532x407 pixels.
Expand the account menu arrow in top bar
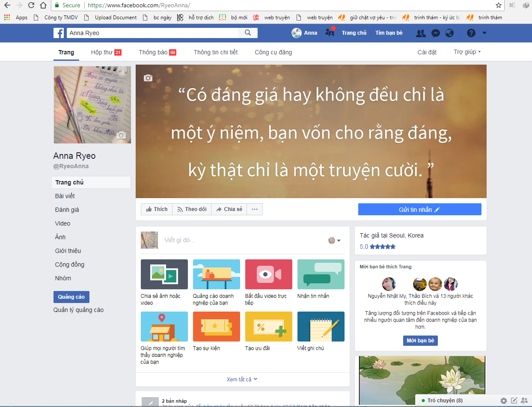[x=484, y=33]
